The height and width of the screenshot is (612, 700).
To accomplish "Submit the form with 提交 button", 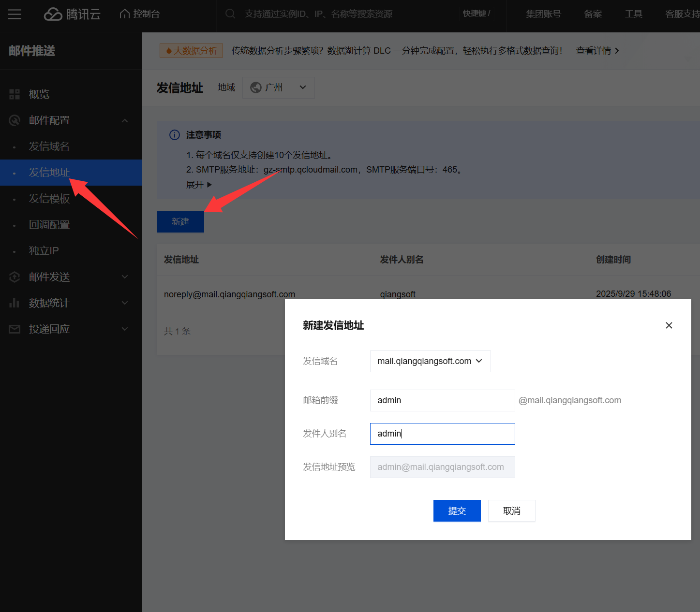I will (457, 510).
